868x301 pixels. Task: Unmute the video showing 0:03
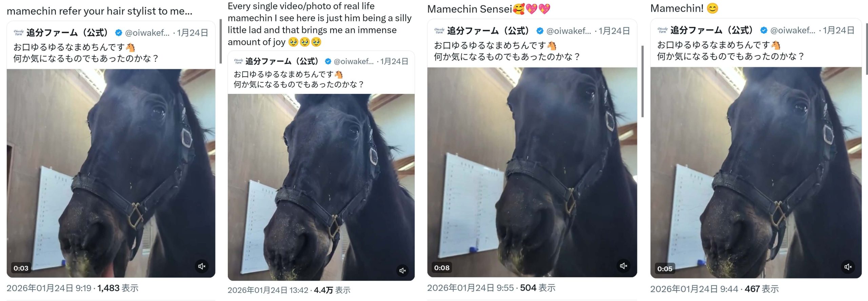click(x=202, y=266)
